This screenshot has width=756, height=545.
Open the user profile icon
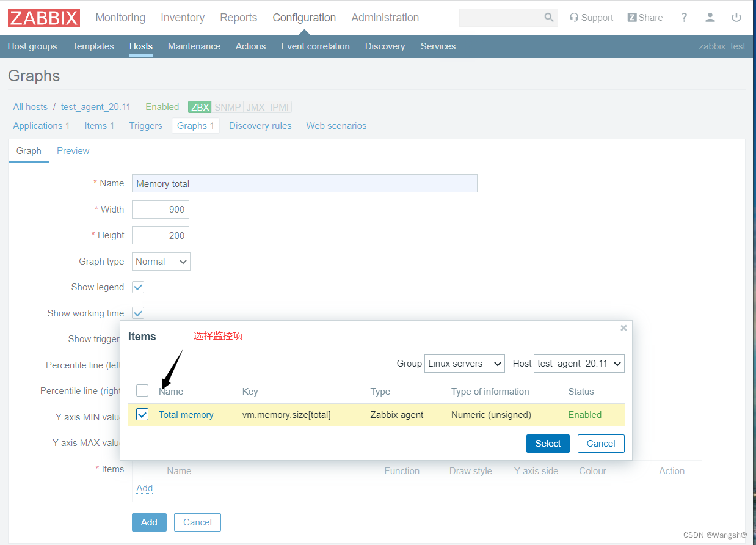[x=710, y=18]
